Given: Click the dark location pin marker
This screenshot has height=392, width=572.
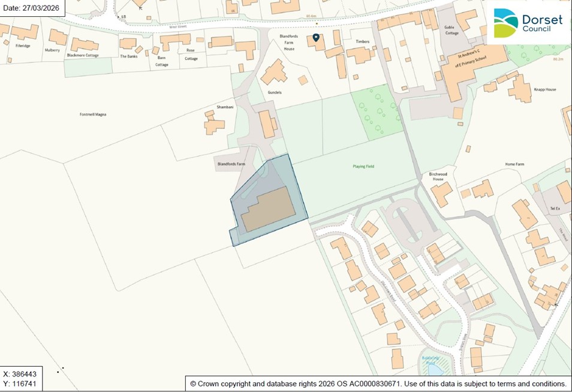Looking at the screenshot, I should [316, 38].
